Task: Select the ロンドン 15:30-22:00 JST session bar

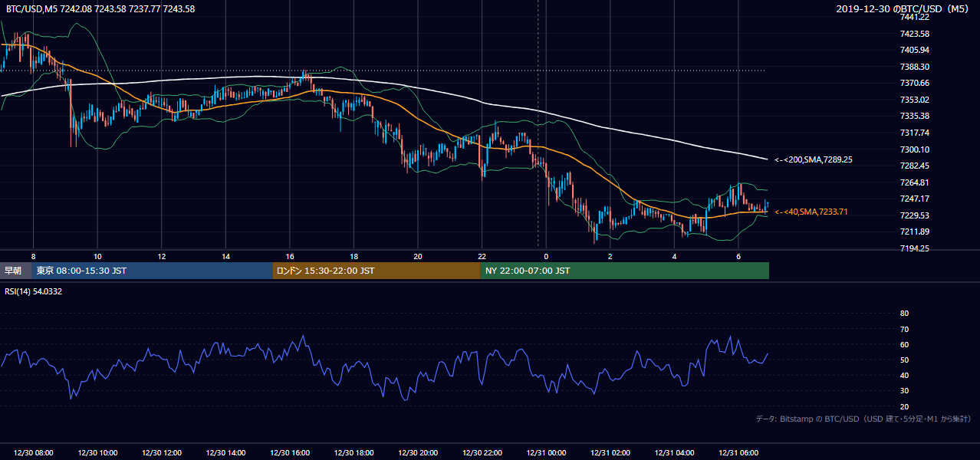Action: coord(377,271)
